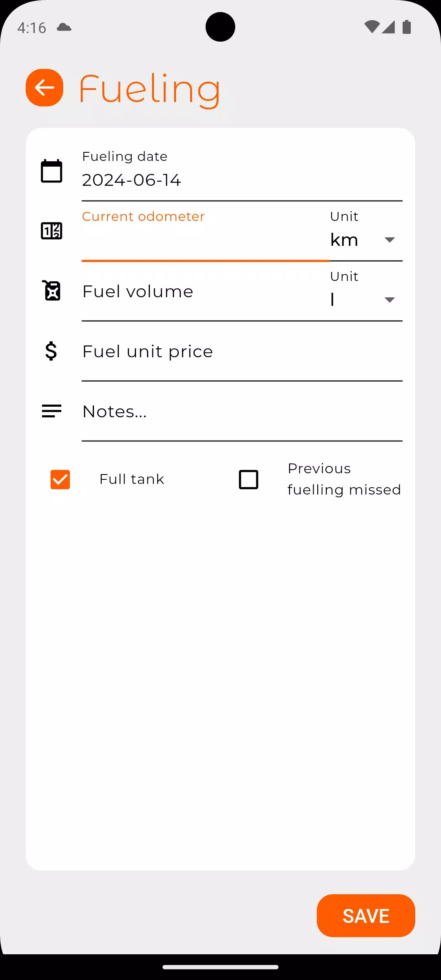
Task: Focus the Current odometer input
Action: (205, 240)
